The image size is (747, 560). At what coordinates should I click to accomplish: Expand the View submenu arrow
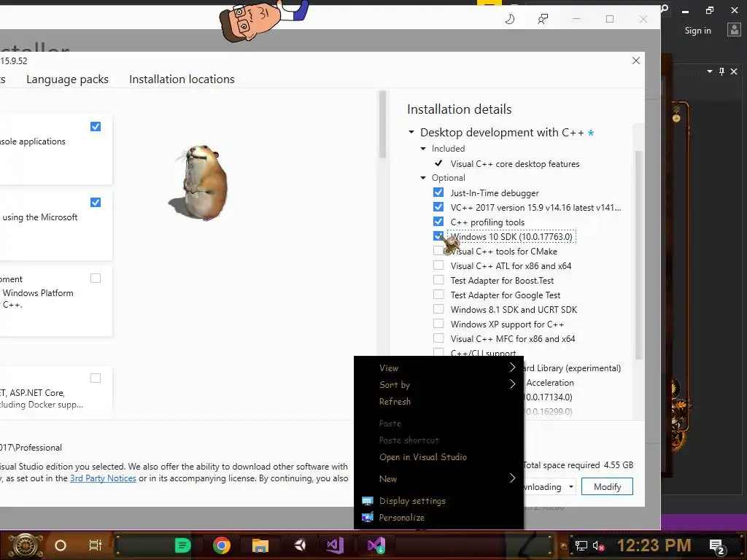[512, 367]
